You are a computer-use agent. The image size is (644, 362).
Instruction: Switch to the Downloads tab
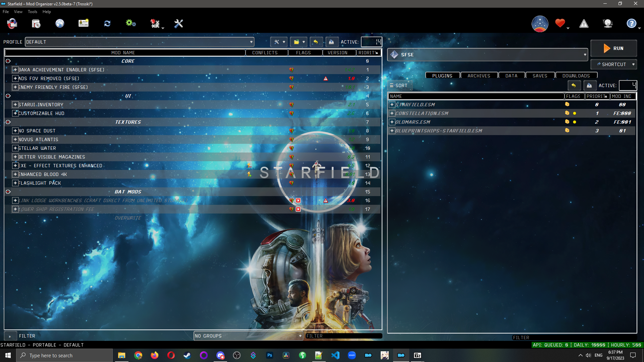[576, 76]
